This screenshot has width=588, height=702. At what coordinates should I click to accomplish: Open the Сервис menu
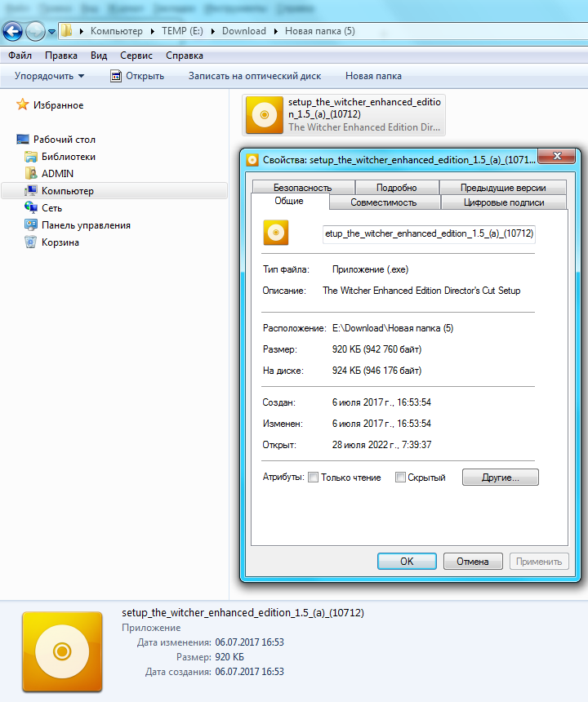136,56
